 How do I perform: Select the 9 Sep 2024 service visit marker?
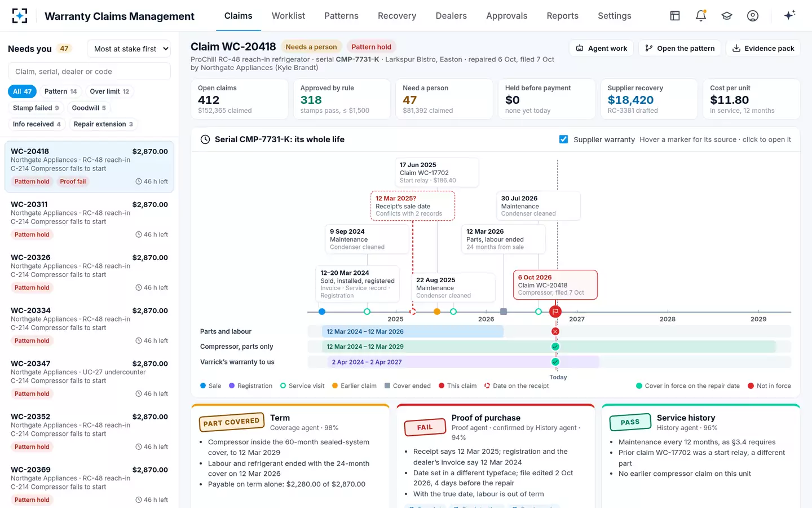click(x=367, y=312)
